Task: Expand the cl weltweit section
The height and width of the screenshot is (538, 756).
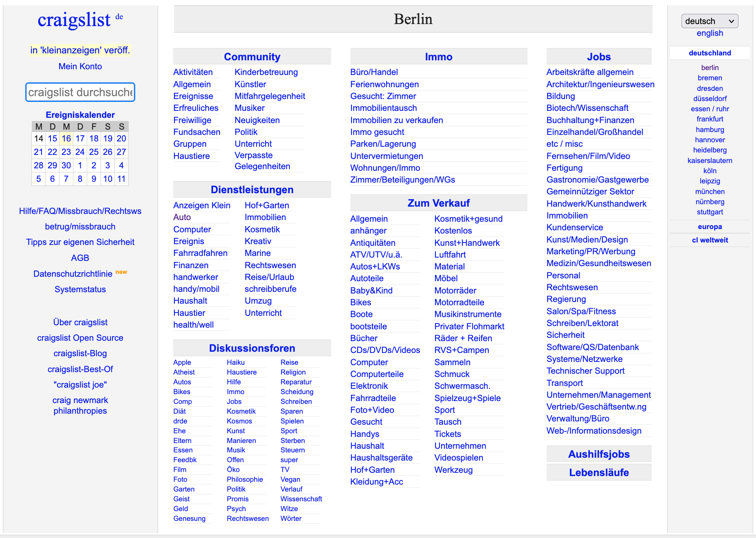Action: (709, 240)
